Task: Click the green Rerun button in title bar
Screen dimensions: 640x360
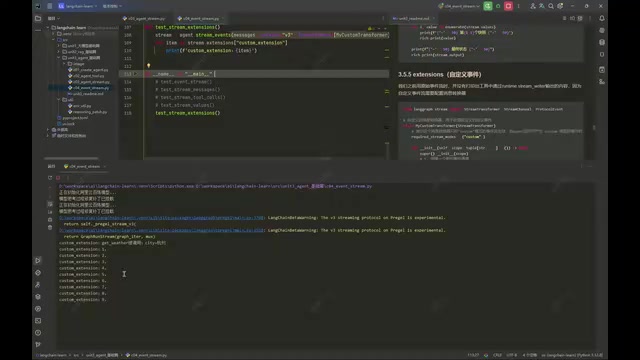Action: point(488,6)
